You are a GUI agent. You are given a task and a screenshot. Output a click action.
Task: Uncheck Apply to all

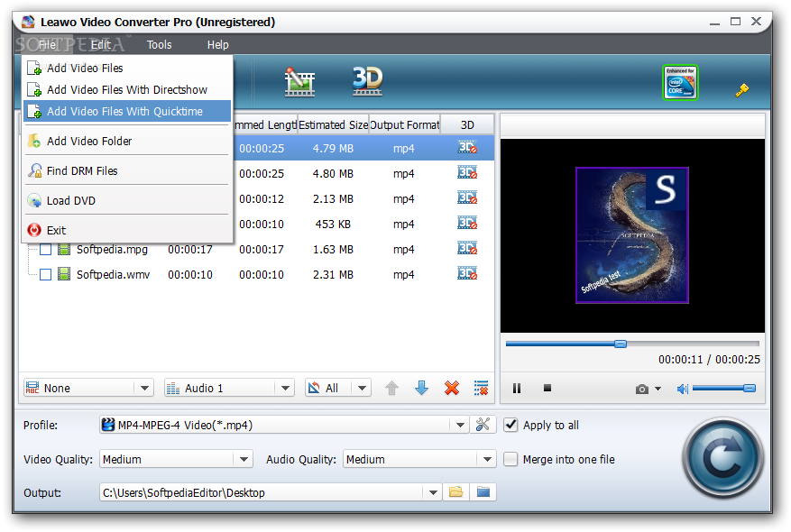510,425
